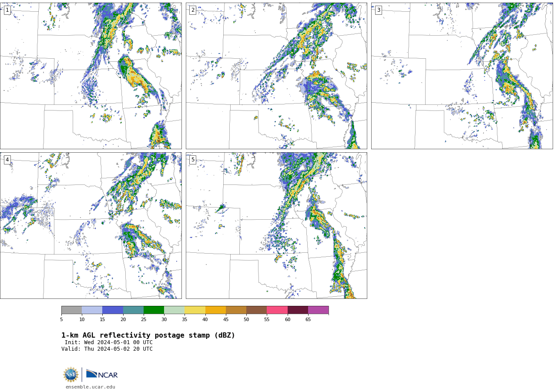557x392 pixels.
Task: Select the orange 40-45 dBZ swatch
Action: pos(215,310)
